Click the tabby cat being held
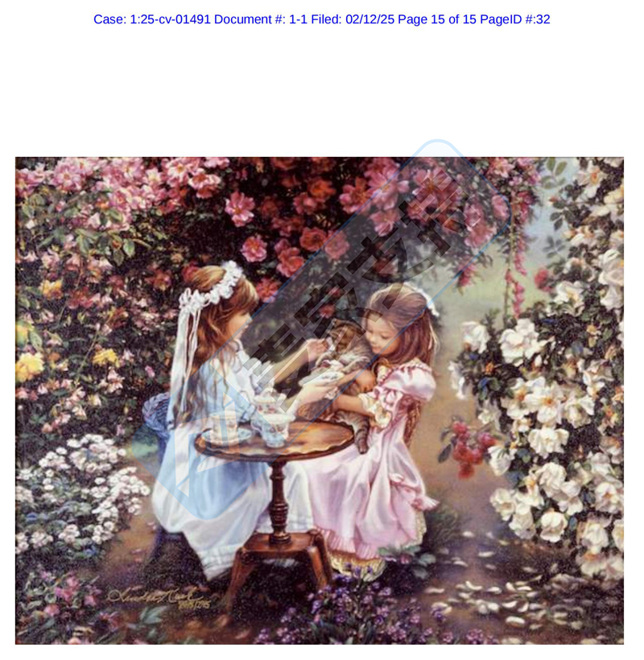This screenshot has width=644, height=660. coord(341,370)
